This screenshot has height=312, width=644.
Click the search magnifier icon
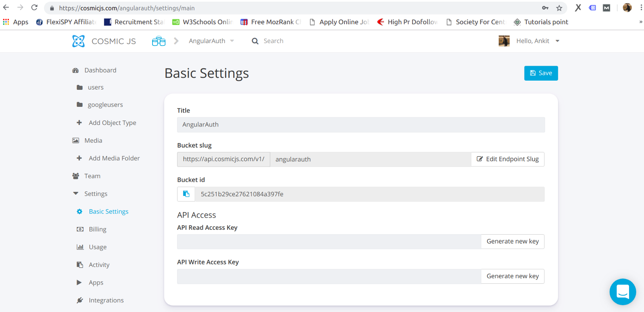coord(255,41)
